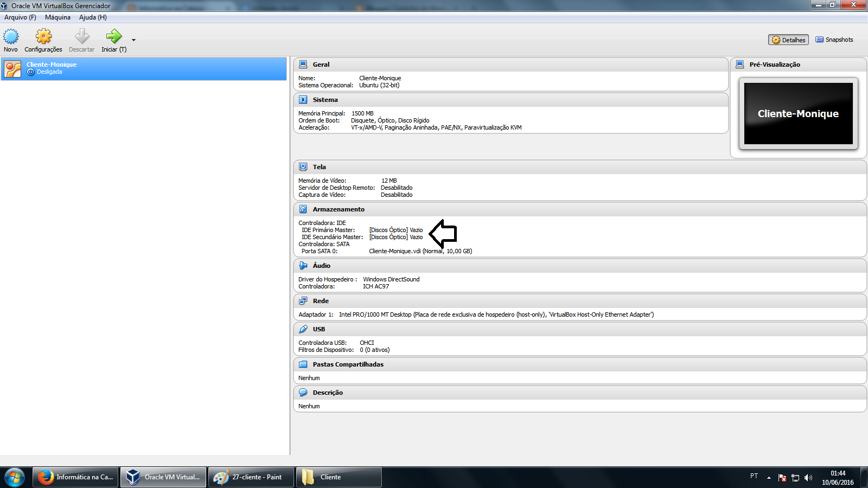868x488 pixels.
Task: Open Cliente folder taskbar item
Action: [x=339, y=477]
